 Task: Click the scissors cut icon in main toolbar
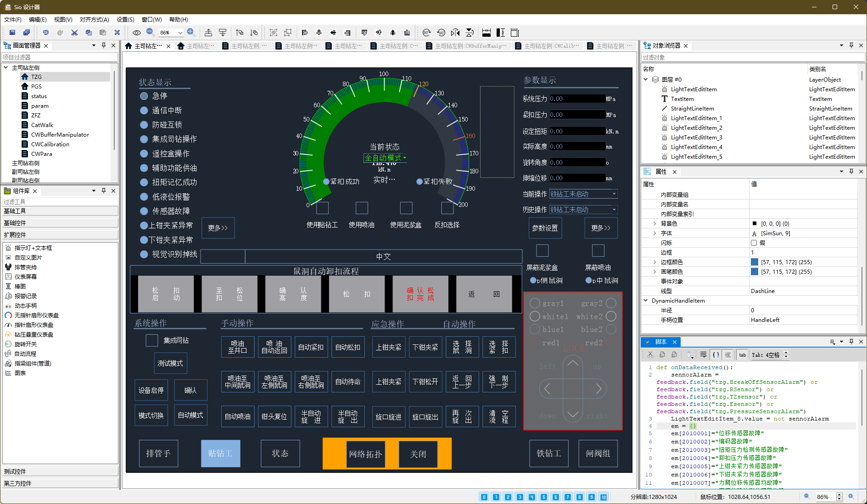pos(74,33)
